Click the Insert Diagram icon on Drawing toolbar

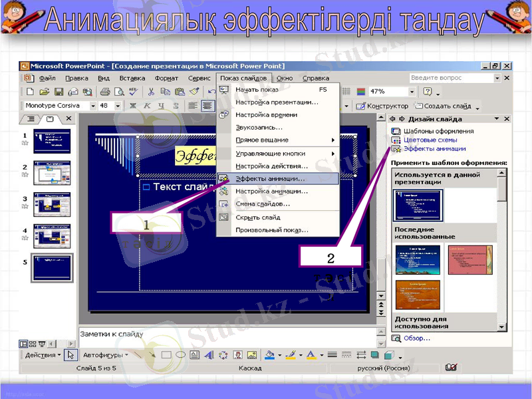[x=223, y=354]
